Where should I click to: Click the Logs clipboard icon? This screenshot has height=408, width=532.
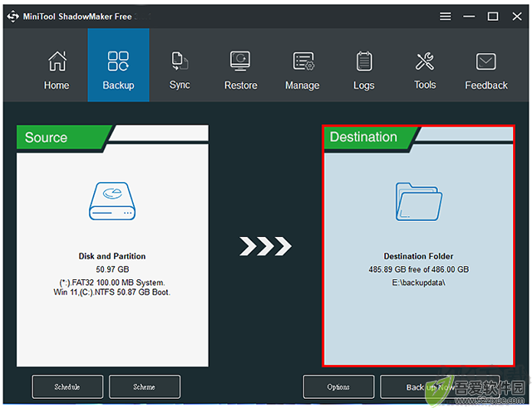point(364,61)
